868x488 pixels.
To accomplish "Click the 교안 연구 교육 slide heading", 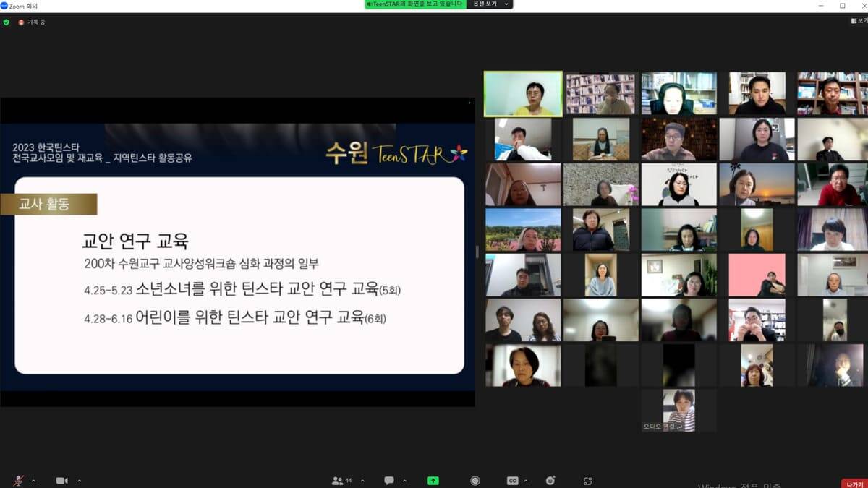I will (x=135, y=241).
